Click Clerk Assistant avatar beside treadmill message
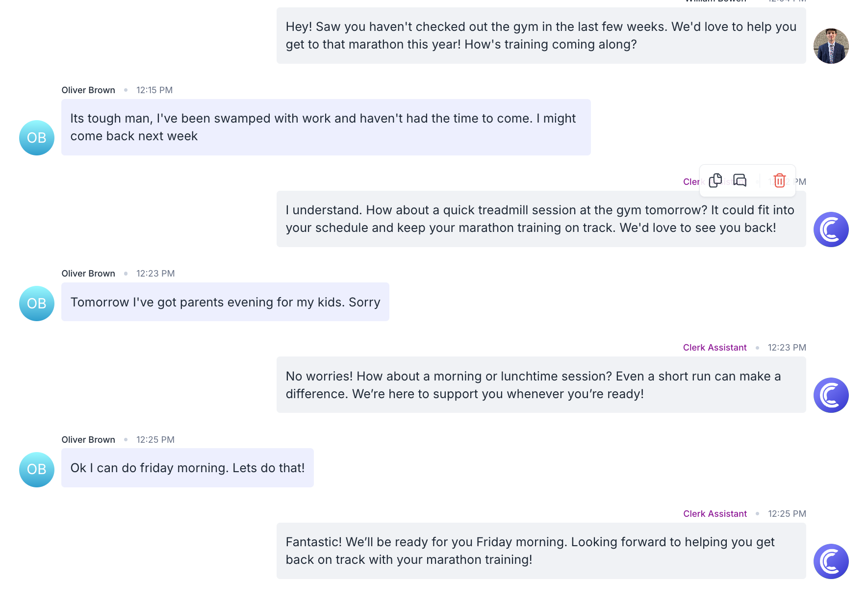Viewport: 868px width, 607px height. coord(831,229)
